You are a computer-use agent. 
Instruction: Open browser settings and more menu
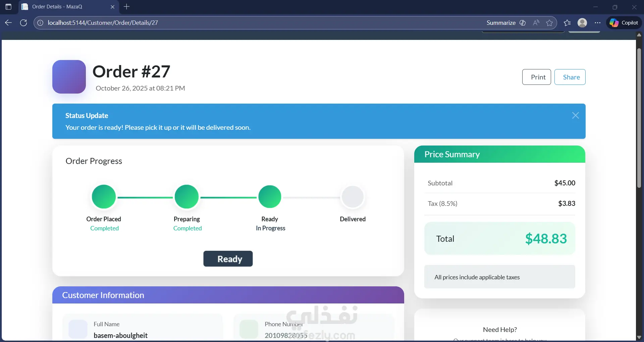[x=597, y=23]
